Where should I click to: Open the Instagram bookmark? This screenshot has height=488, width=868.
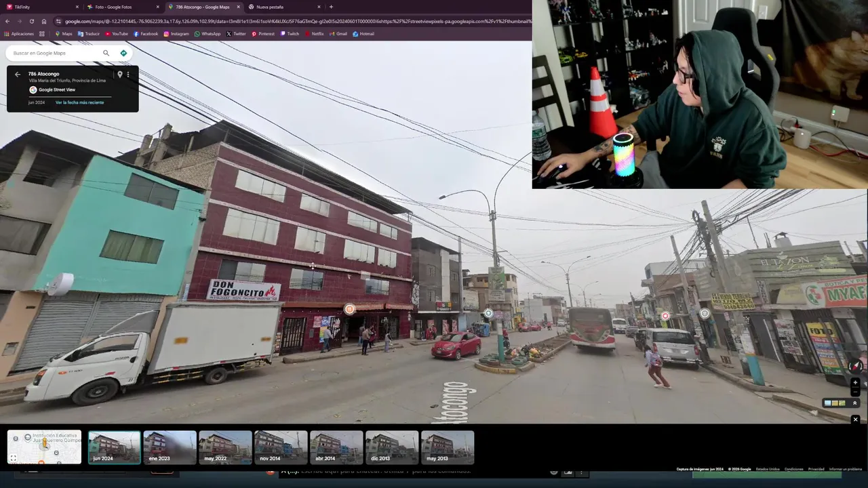tap(176, 34)
